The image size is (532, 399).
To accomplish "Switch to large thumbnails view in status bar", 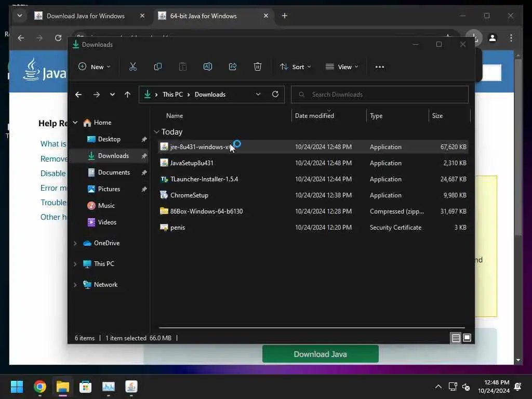I will click(x=467, y=338).
